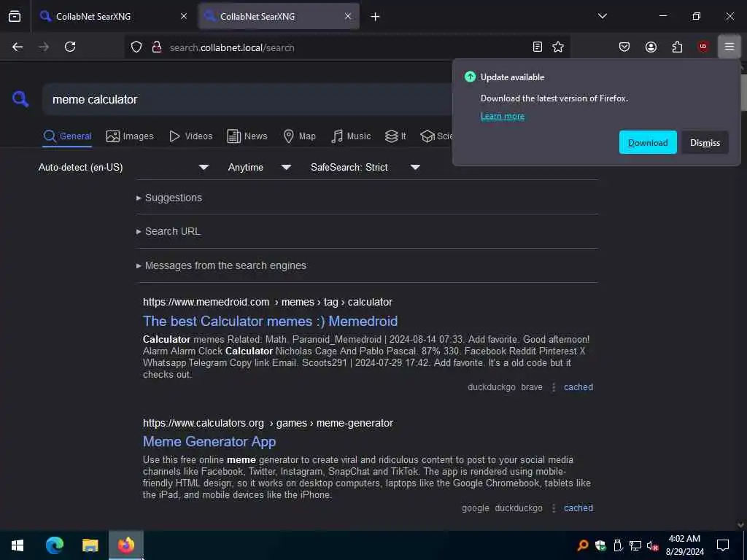Switch to the IT category

tap(395, 136)
